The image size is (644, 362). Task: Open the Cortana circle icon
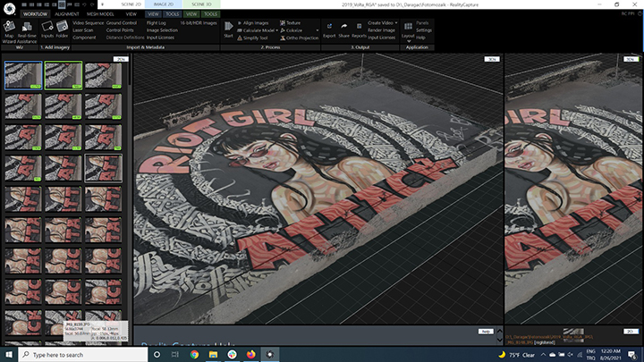click(x=157, y=355)
